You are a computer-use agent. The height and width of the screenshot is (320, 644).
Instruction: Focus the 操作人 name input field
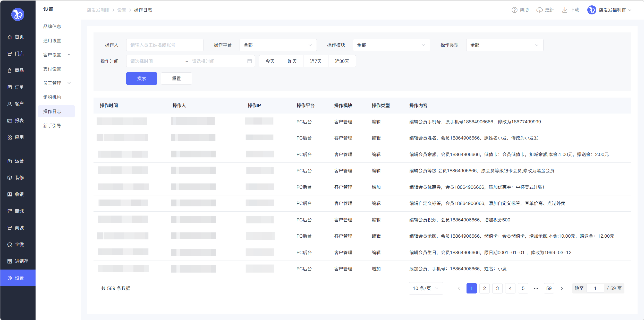tap(165, 45)
